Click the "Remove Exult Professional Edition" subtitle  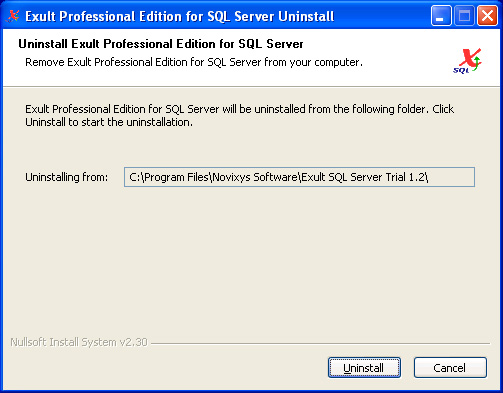click(x=194, y=62)
